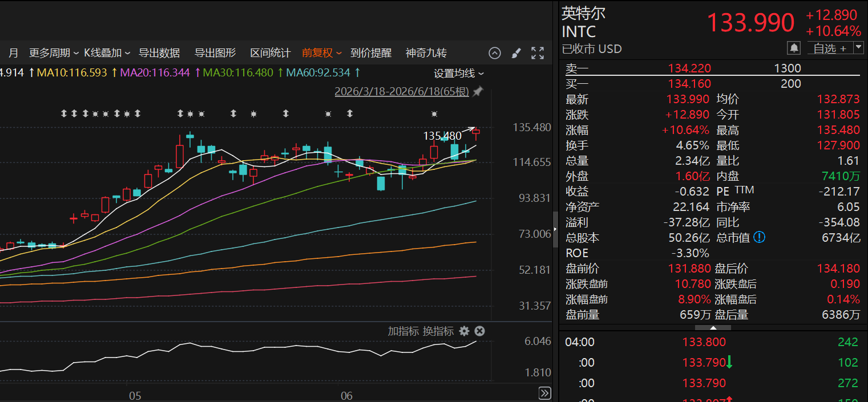Open the 前复权 adjustment dropdown

point(322,53)
